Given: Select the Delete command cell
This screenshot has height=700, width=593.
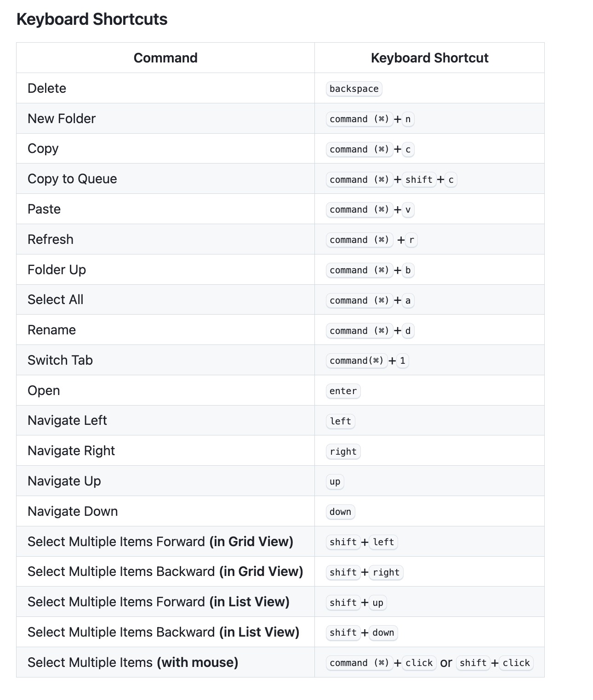Looking at the screenshot, I should (165, 88).
